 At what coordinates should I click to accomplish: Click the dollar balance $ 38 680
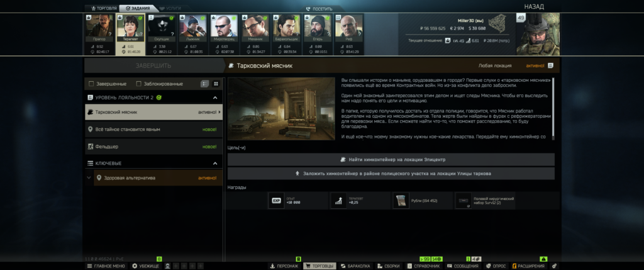coord(477,28)
